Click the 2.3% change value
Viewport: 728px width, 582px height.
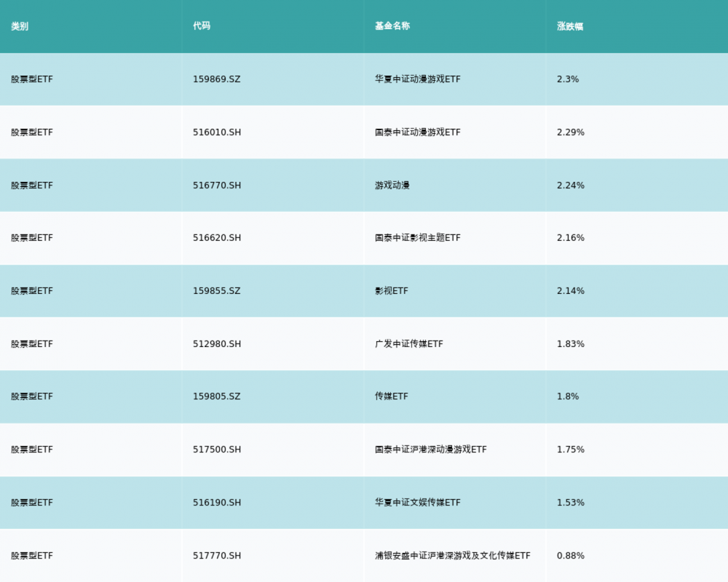tap(568, 79)
